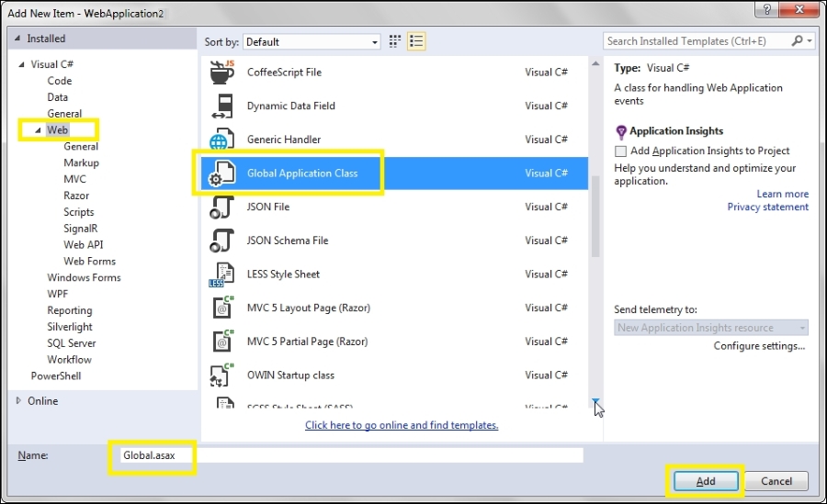Select the LESS Style Sheet template name
Image resolution: width=827 pixels, height=504 pixels.
283,274
